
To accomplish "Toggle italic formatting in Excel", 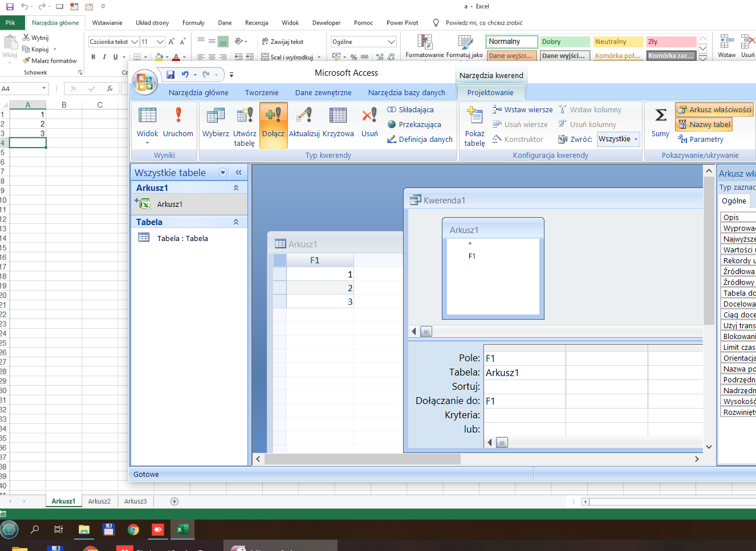I will click(x=104, y=57).
